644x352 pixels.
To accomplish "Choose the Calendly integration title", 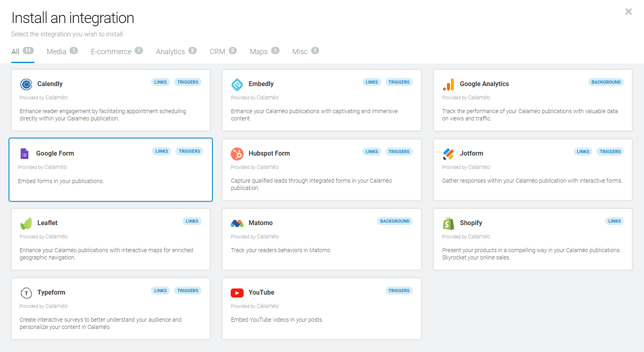I will point(50,84).
